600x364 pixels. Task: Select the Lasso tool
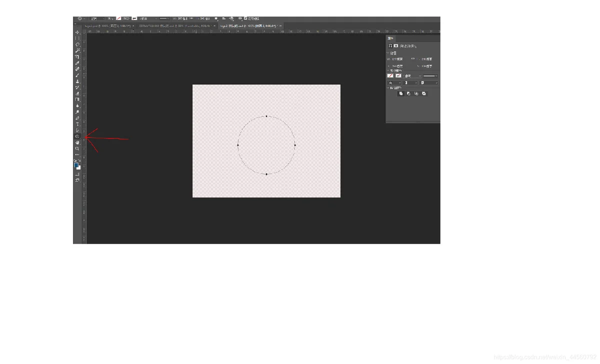click(77, 44)
